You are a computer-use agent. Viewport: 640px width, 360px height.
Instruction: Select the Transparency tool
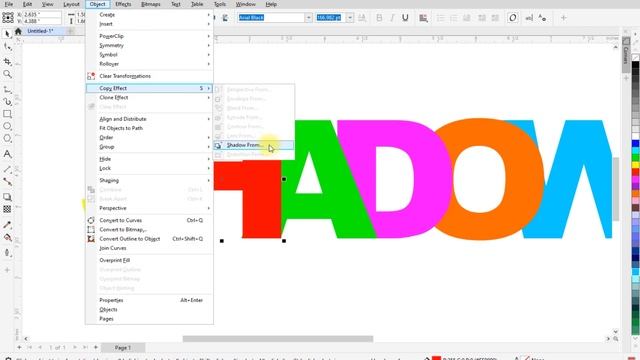7,209
